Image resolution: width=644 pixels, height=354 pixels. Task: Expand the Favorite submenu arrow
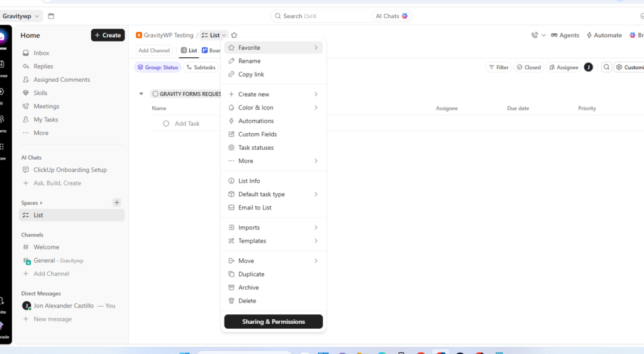pos(316,48)
